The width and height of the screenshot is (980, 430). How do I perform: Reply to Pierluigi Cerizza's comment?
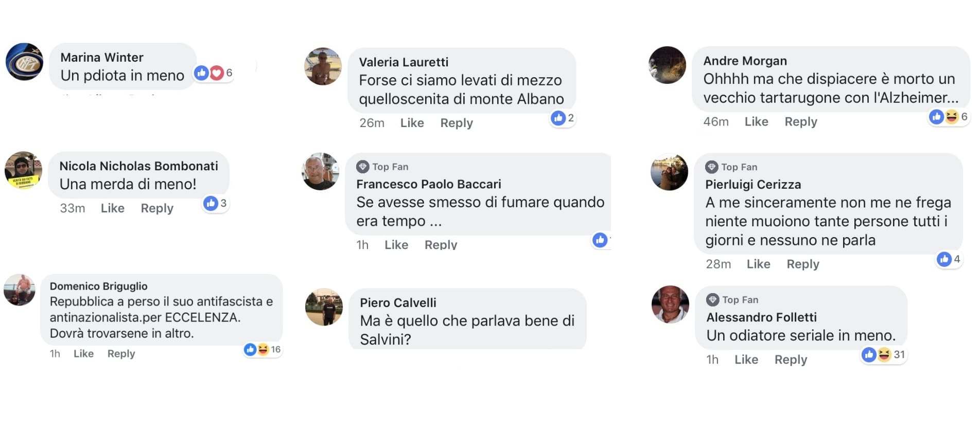click(x=803, y=264)
